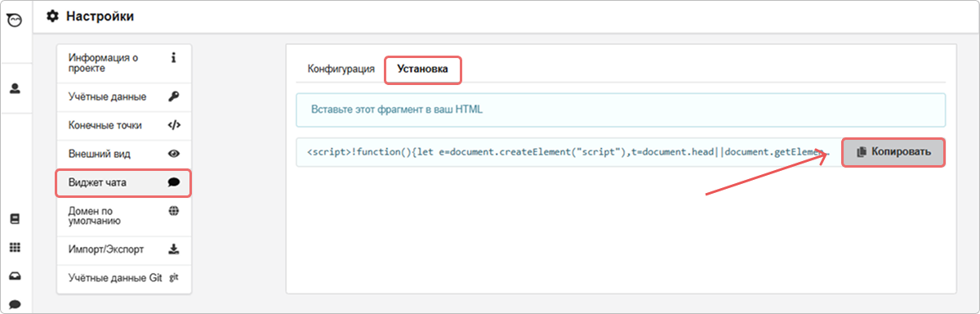Click the key icon beside Учётные данные
The image size is (980, 314).
[173, 96]
